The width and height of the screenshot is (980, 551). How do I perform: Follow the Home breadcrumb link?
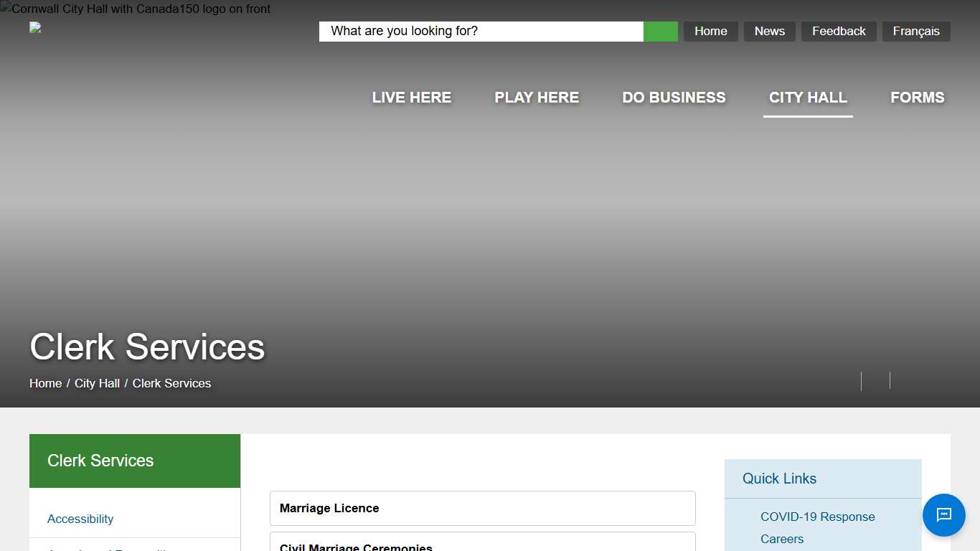(45, 383)
